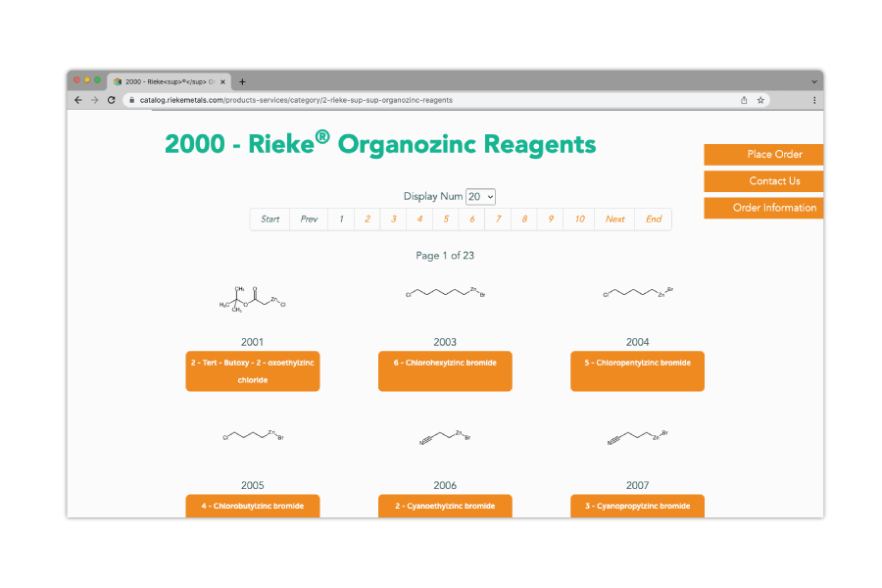
Task: Select the 2000 - Rieke browser tab
Action: tap(169, 82)
